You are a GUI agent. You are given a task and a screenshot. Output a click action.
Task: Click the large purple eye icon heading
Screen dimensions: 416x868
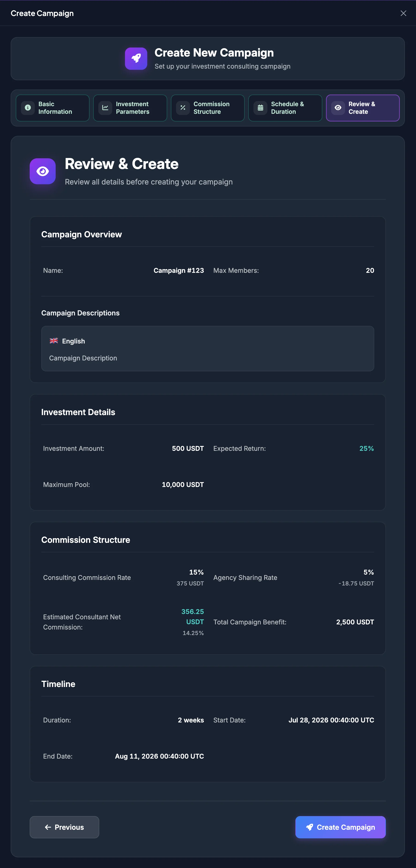42,171
